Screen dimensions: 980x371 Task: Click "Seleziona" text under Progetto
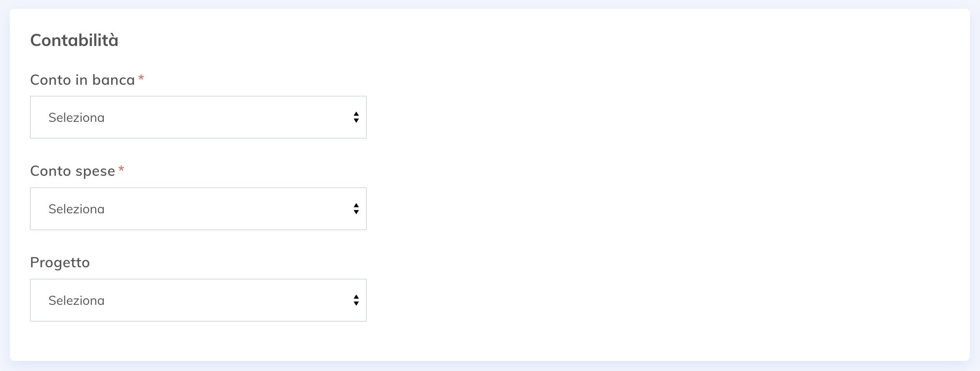(76, 301)
